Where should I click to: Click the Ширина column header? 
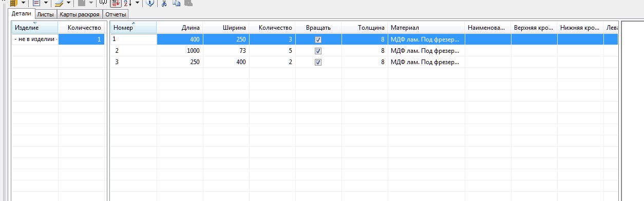(226, 28)
